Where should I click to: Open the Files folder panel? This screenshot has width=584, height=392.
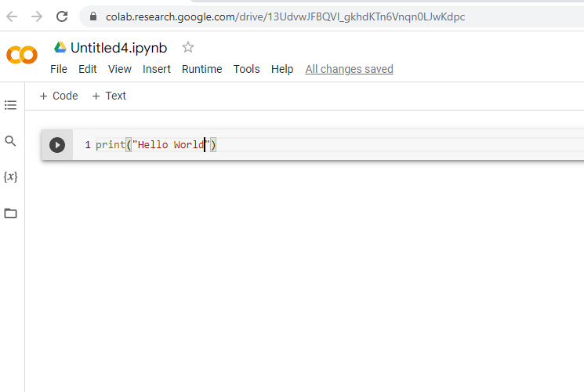pos(10,213)
